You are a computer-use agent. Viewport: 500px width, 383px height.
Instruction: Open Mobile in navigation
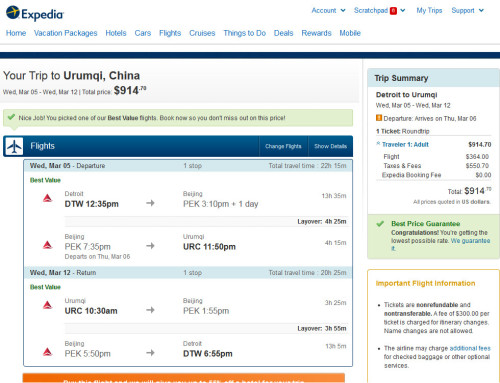350,33
